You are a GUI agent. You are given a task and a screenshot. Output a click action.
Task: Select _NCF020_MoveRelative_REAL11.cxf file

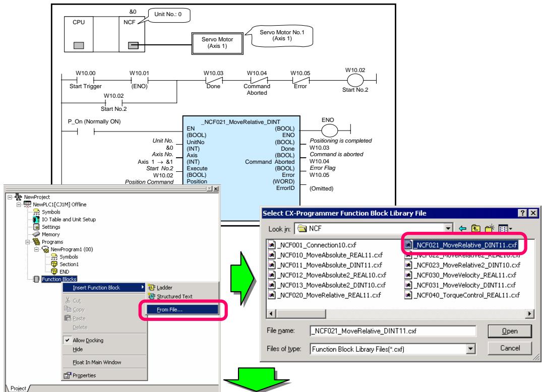pyautogui.click(x=324, y=295)
